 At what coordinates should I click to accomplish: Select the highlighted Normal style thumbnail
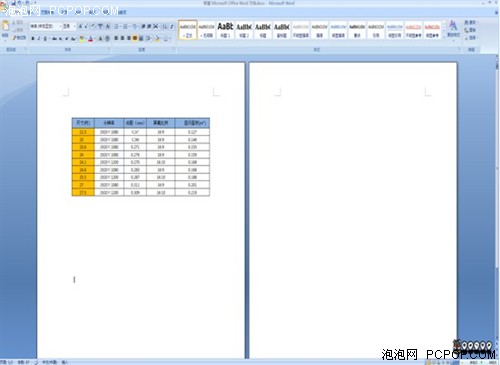point(188,30)
